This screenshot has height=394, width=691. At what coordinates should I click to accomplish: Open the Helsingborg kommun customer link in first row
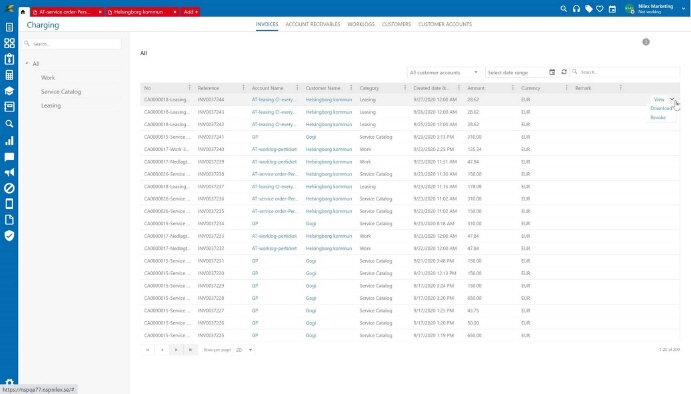(x=329, y=100)
